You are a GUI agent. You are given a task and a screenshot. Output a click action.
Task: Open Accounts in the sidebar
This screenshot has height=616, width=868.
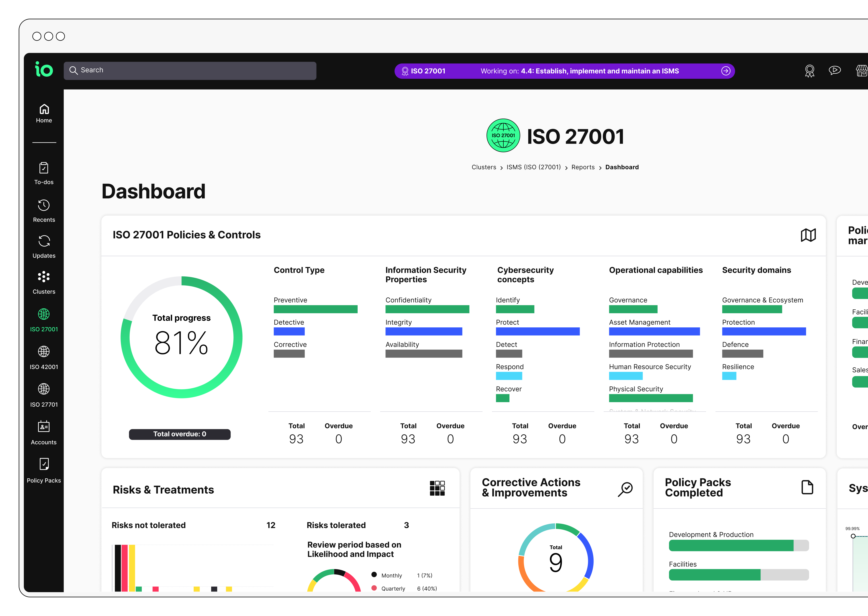pyautogui.click(x=44, y=433)
